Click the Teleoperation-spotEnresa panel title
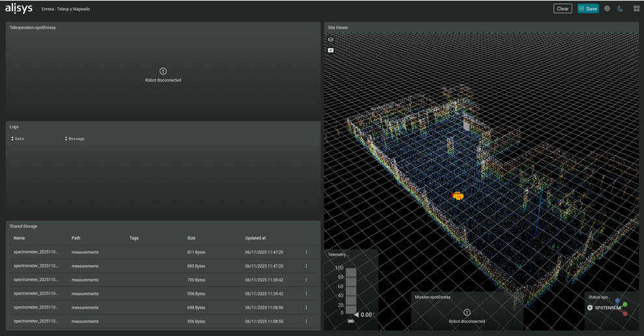 tap(33, 27)
